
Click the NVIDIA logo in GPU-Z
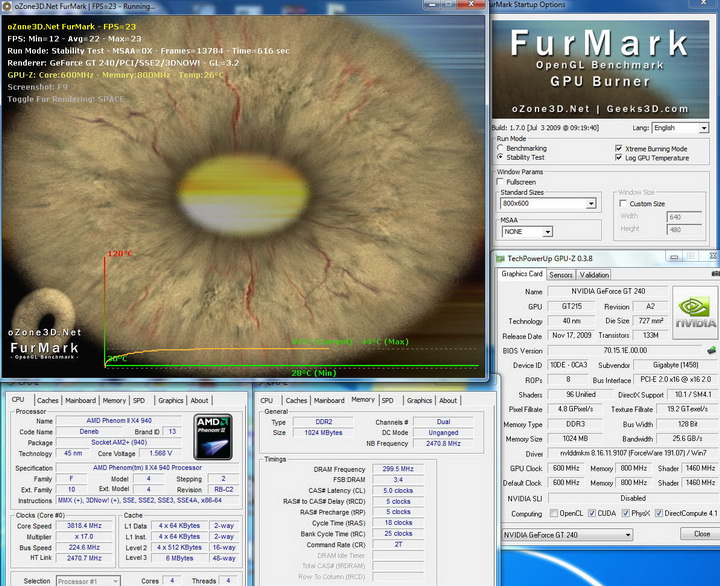point(695,313)
